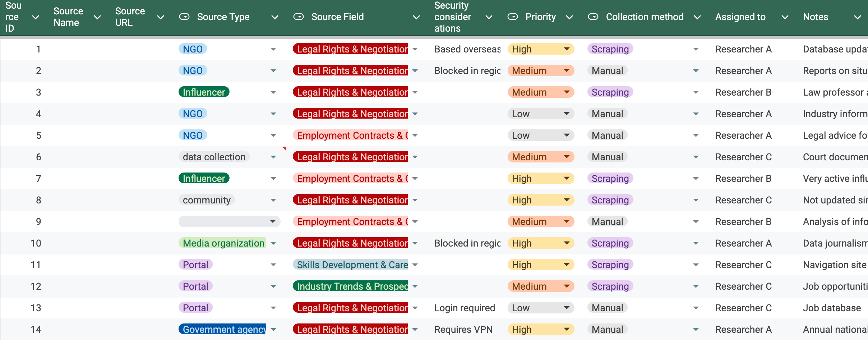Click the Media organization chip in row 10

(223, 243)
